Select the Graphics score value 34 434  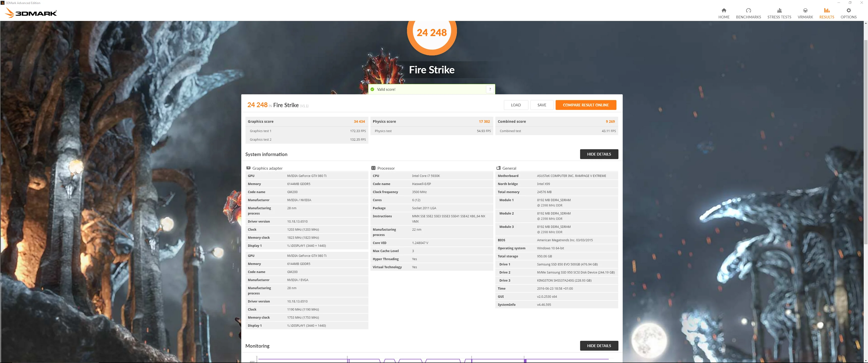pyautogui.click(x=359, y=122)
